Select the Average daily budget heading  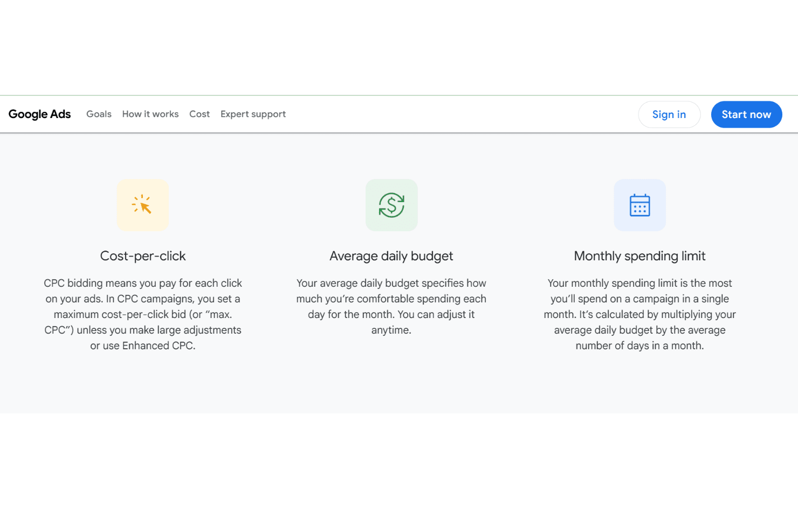click(391, 256)
